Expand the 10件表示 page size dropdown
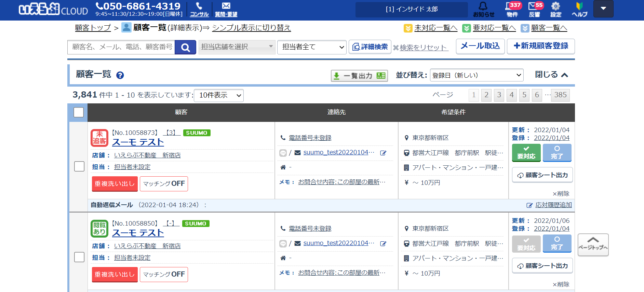This screenshot has height=292, width=644. click(219, 96)
